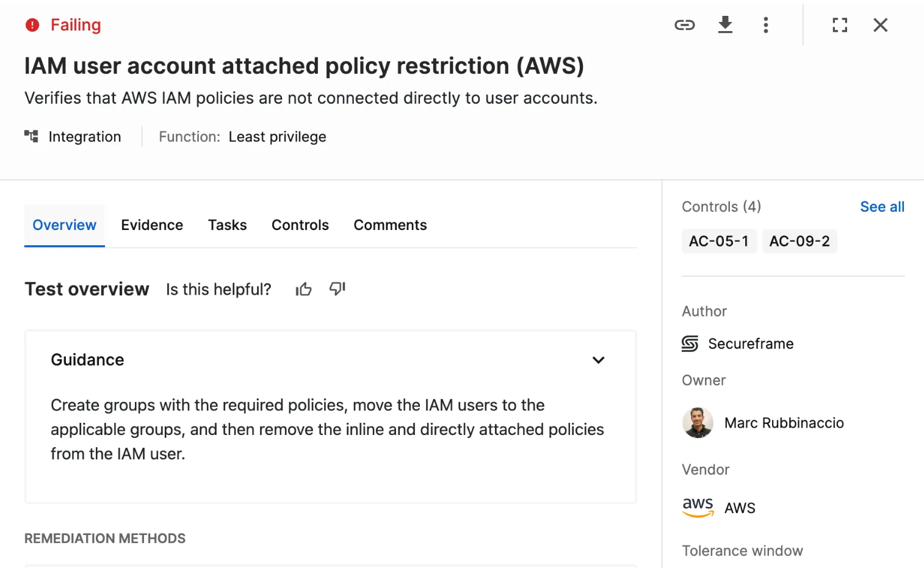Download the test report via download icon
Viewport: 924px width, 582px height.
725,25
